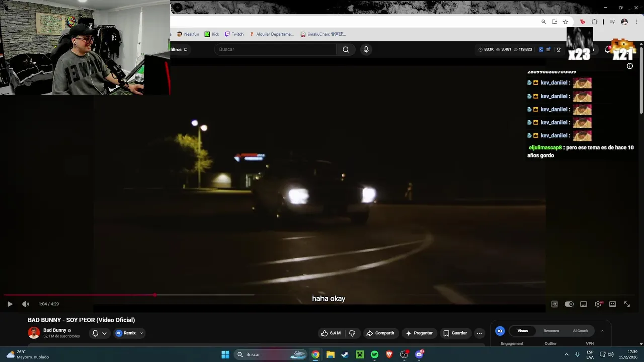644x362 pixels.
Task: Click the eljulimascap8 username in chat
Action: coord(545,147)
